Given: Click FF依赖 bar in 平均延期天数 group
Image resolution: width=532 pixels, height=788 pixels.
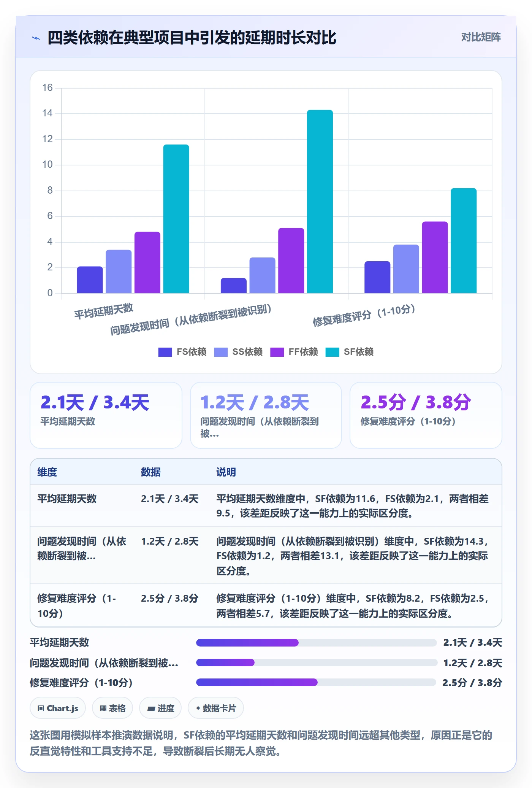Looking at the screenshot, I should tap(147, 262).
